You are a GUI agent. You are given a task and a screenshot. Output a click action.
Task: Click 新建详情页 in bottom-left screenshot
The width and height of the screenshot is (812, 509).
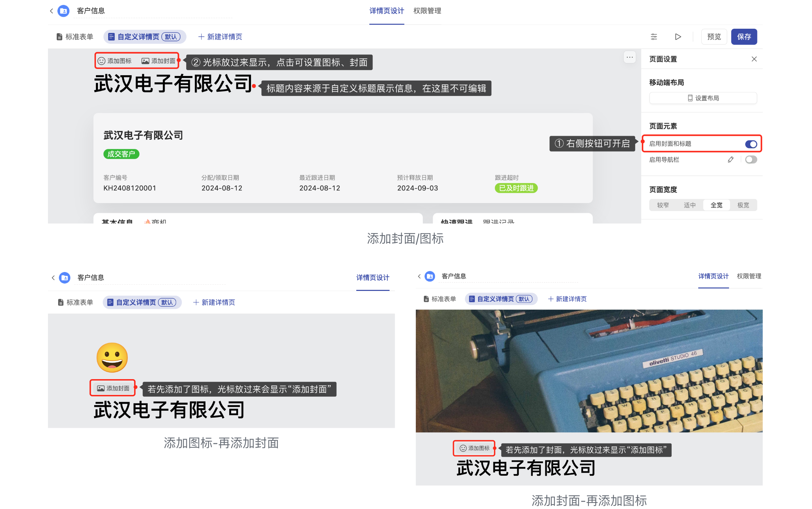tap(214, 302)
